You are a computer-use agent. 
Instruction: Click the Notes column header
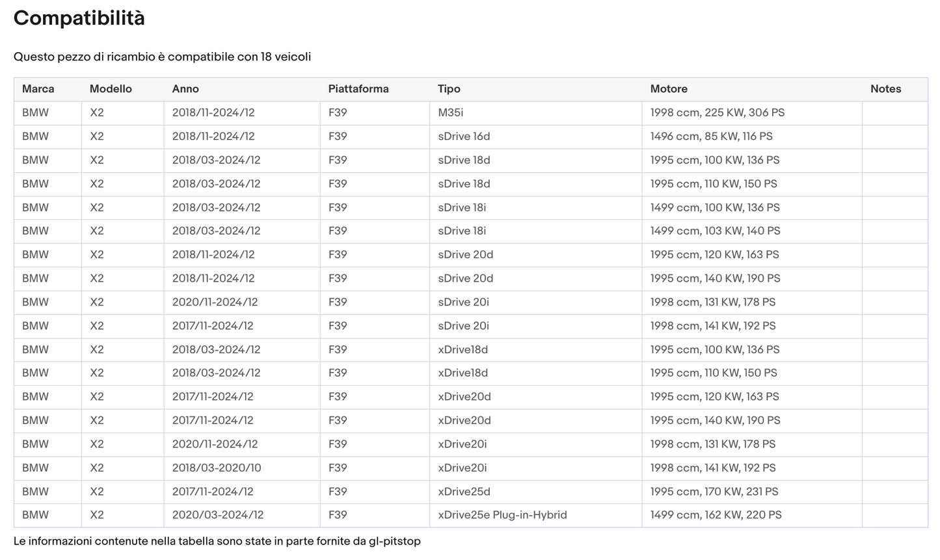tap(885, 89)
